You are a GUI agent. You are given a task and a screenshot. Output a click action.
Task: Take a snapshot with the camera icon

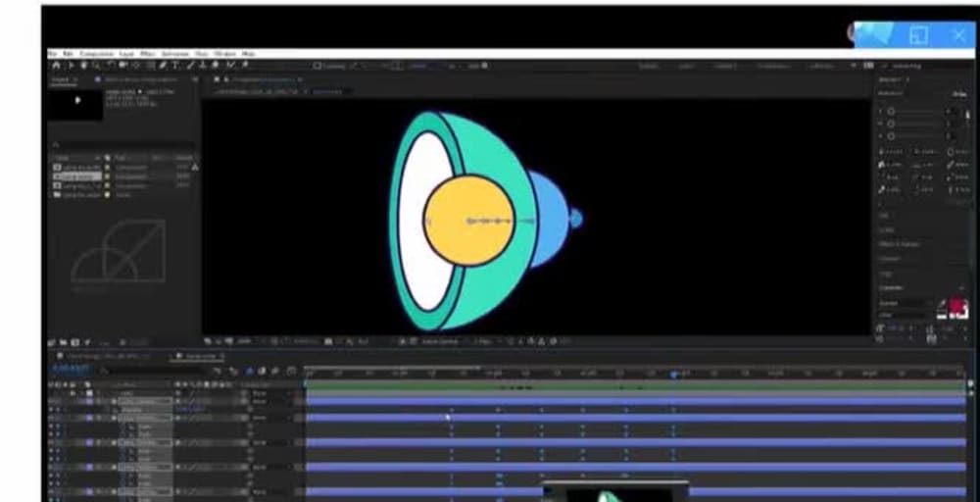coord(328,341)
